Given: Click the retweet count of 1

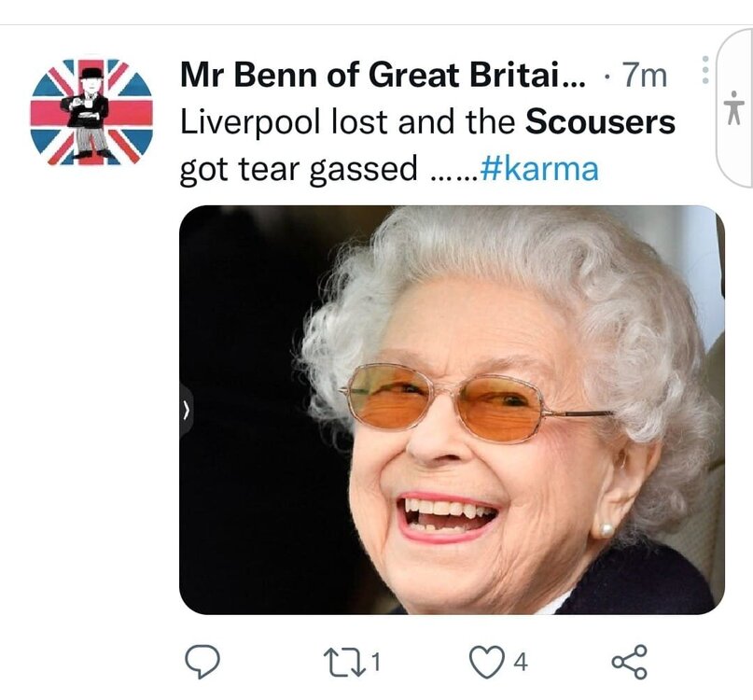Looking at the screenshot, I should click(x=376, y=662).
